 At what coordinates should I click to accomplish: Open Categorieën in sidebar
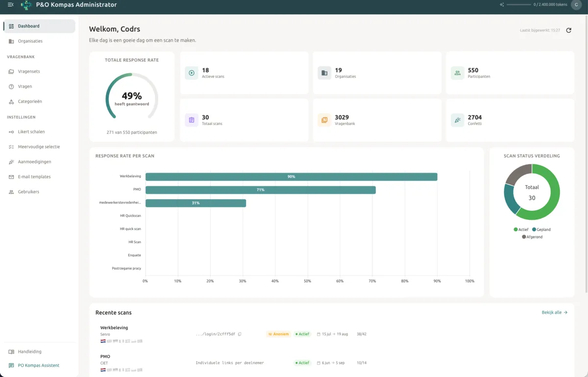39,101
